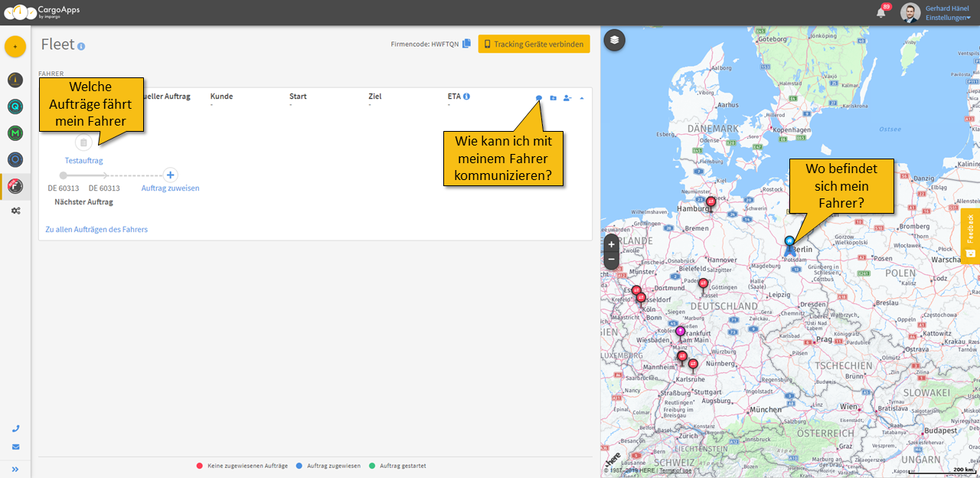Image resolution: width=980 pixels, height=478 pixels.
Task: Click the ETA info icon
Action: 466,97
